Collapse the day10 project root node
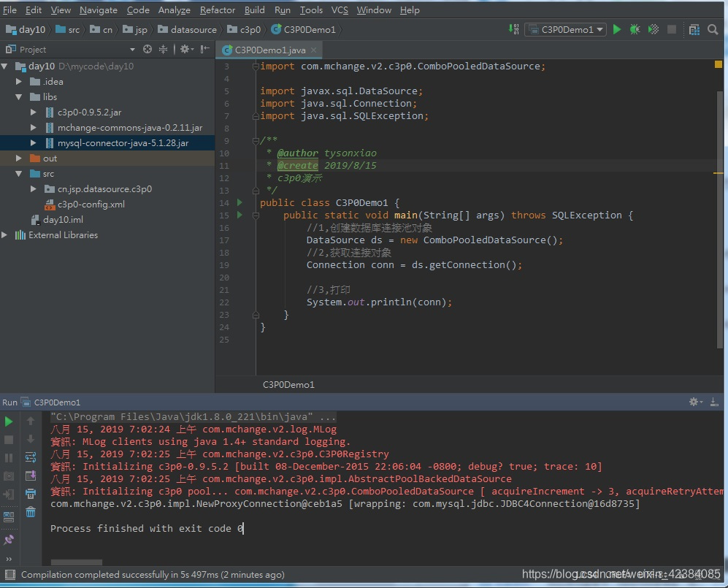The width and height of the screenshot is (728, 588). pyautogui.click(x=4, y=66)
